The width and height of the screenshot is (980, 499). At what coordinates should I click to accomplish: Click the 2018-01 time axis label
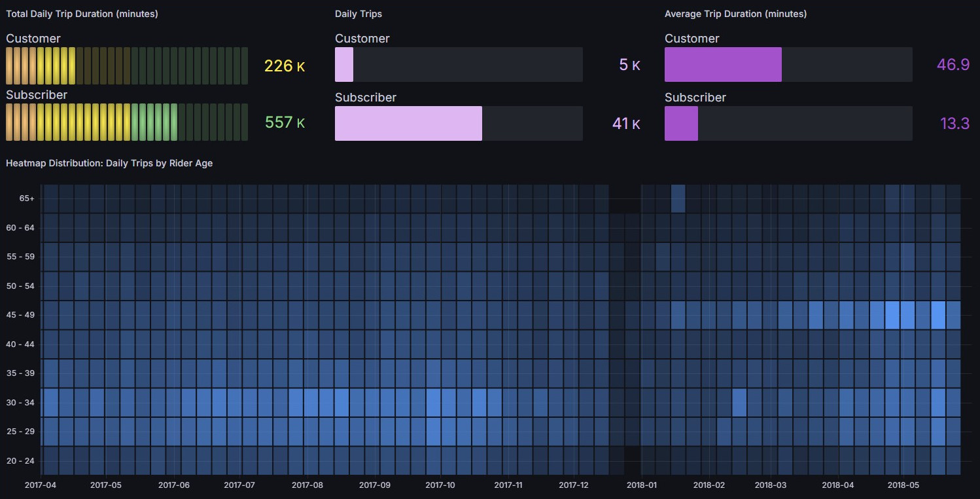coord(641,485)
